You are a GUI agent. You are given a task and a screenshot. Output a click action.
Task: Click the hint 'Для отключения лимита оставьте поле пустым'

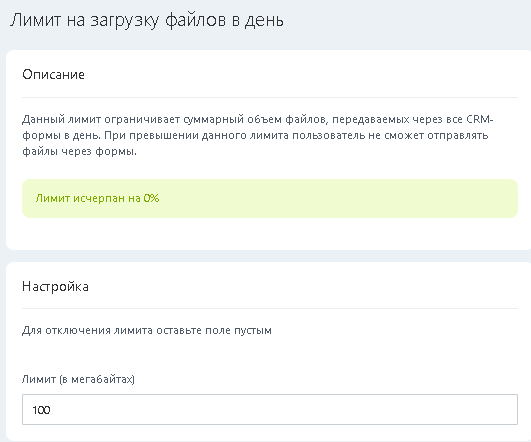(x=147, y=330)
